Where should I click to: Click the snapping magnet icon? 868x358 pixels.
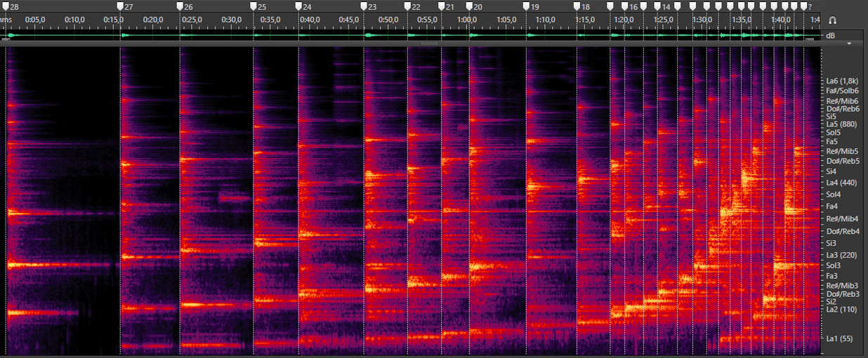coord(833,20)
